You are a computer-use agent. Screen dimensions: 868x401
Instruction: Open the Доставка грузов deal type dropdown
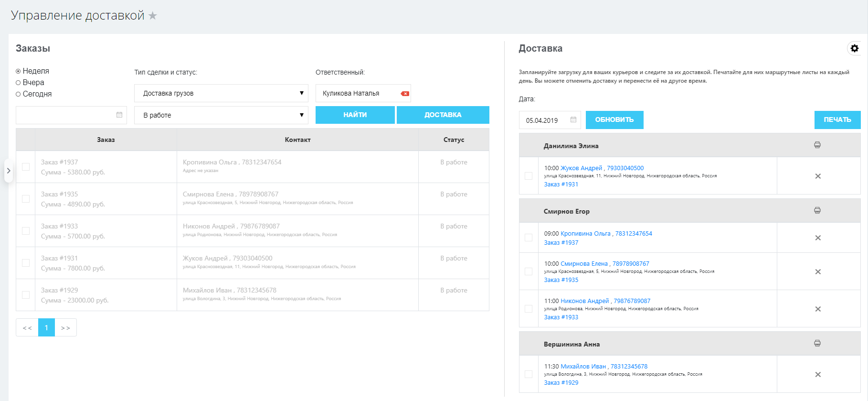coord(221,93)
